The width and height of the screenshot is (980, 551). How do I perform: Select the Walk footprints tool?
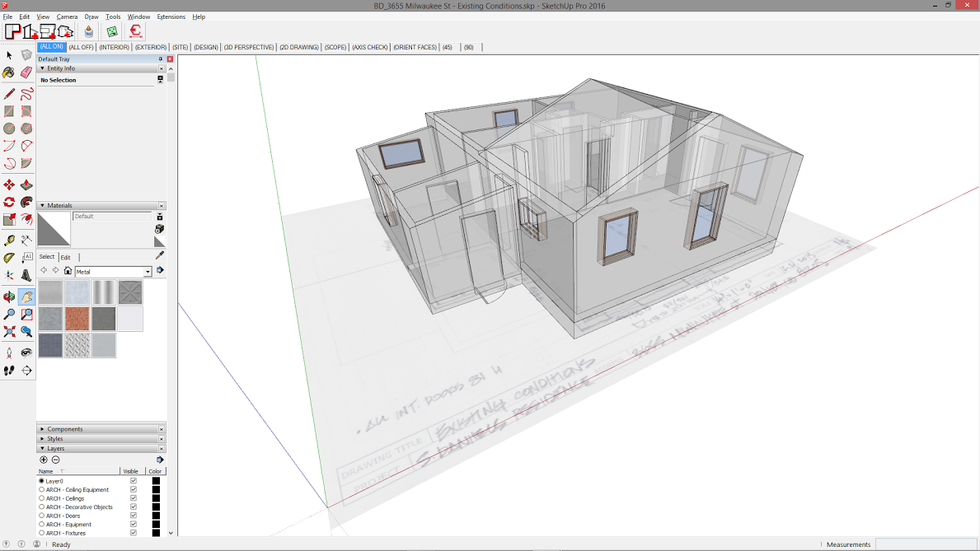click(x=9, y=371)
